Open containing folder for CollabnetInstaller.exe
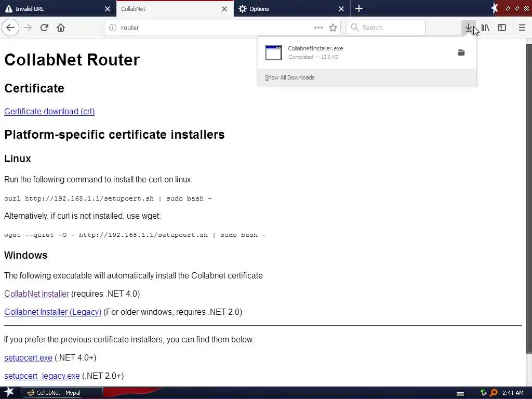 tap(461, 52)
